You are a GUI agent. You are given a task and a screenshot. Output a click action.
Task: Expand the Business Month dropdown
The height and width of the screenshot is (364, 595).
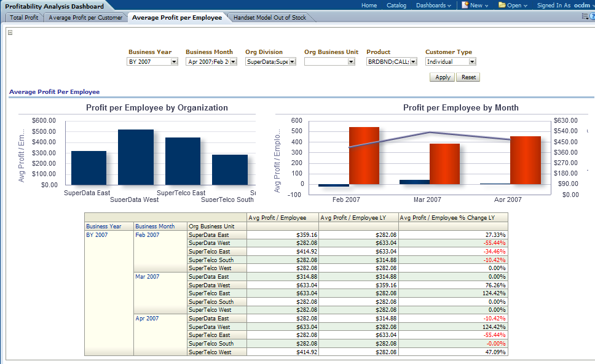[233, 61]
